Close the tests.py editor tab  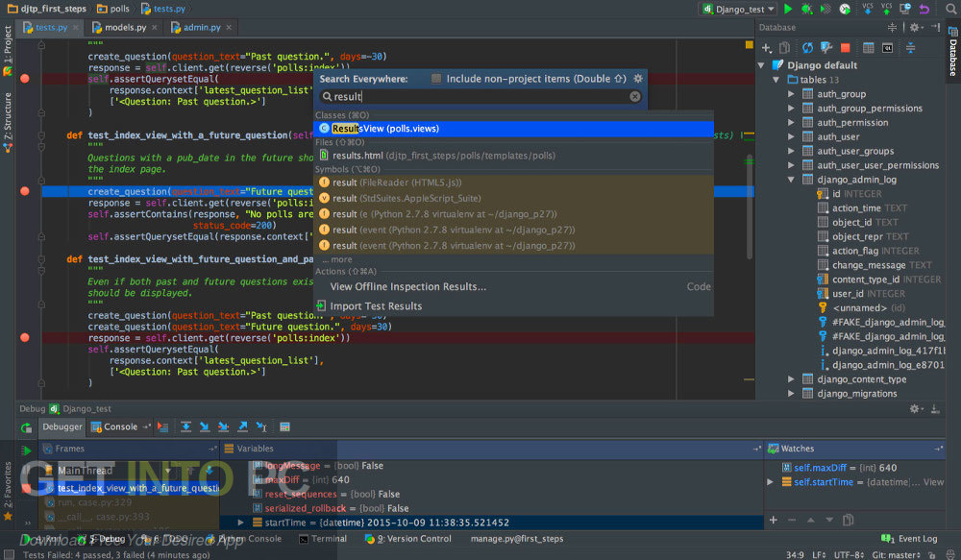pos(76,28)
